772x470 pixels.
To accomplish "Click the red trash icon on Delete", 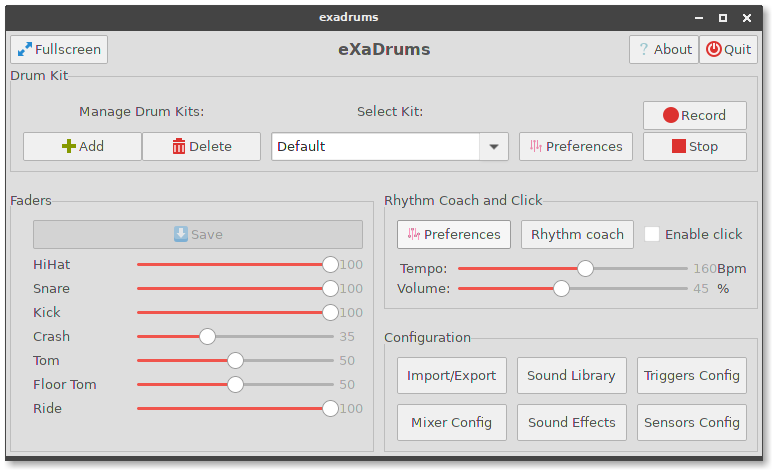I will click(179, 146).
